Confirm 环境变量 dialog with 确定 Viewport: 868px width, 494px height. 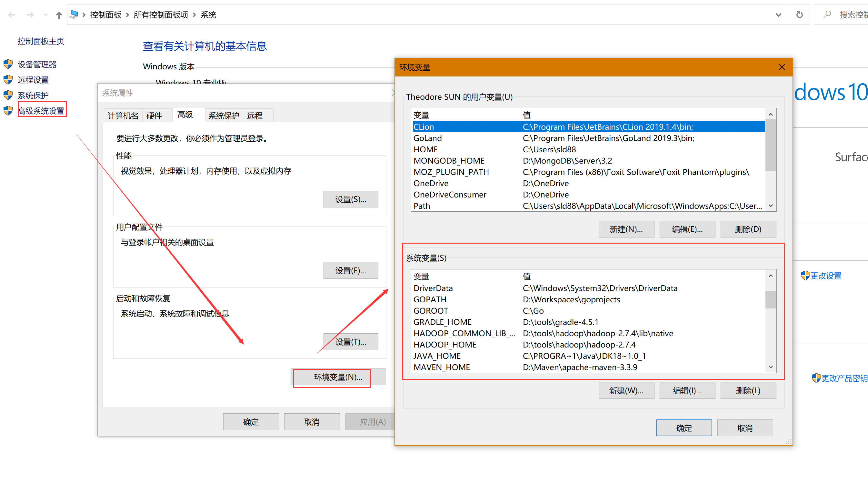(x=684, y=428)
